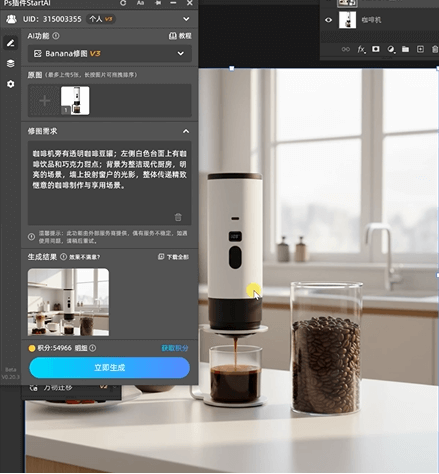The image size is (439, 474).
Task: Click the link layers icon
Action: pyautogui.click(x=346, y=49)
